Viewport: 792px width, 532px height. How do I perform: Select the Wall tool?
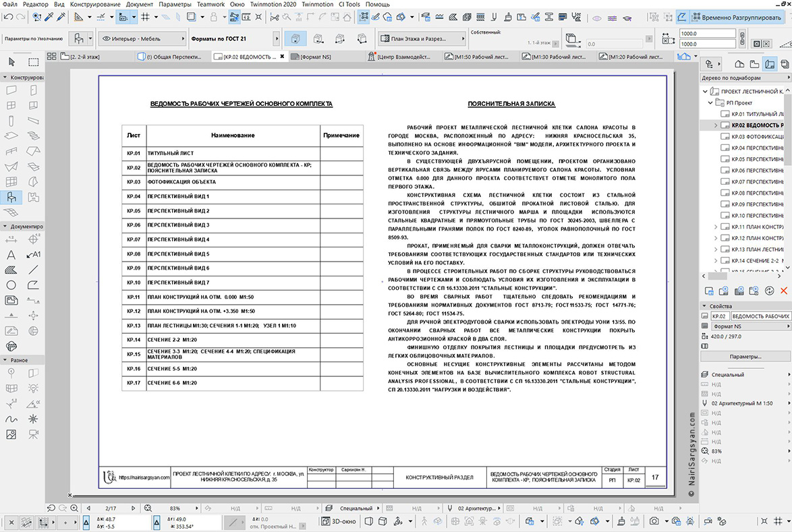pos(11,90)
